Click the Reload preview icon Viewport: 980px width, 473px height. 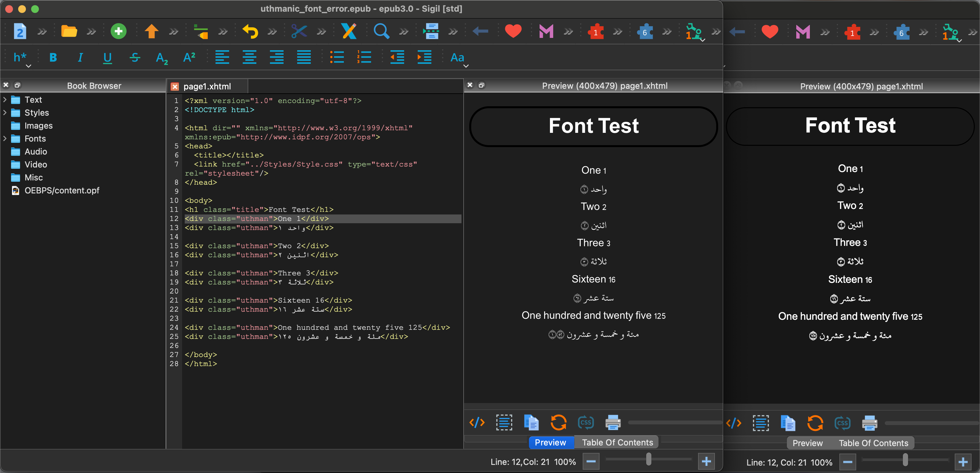coord(558,422)
